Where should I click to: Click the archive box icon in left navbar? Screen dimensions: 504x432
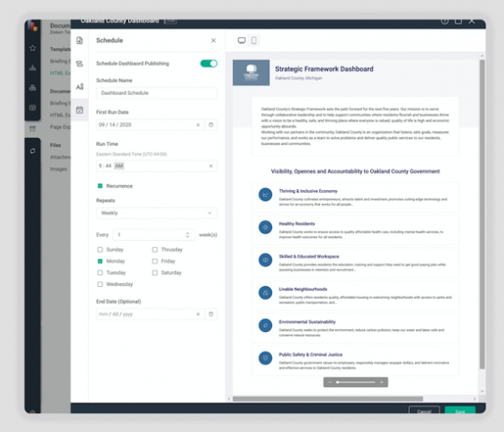click(x=33, y=129)
